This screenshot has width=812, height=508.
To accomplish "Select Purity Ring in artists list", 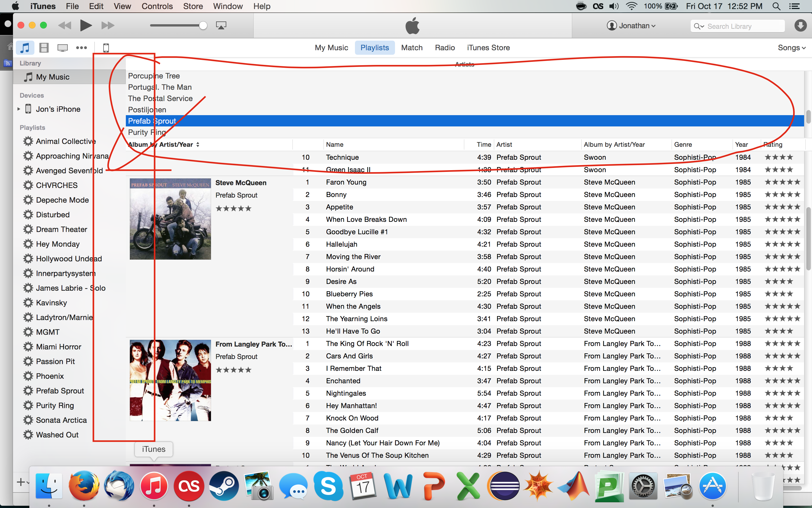I will click(147, 132).
